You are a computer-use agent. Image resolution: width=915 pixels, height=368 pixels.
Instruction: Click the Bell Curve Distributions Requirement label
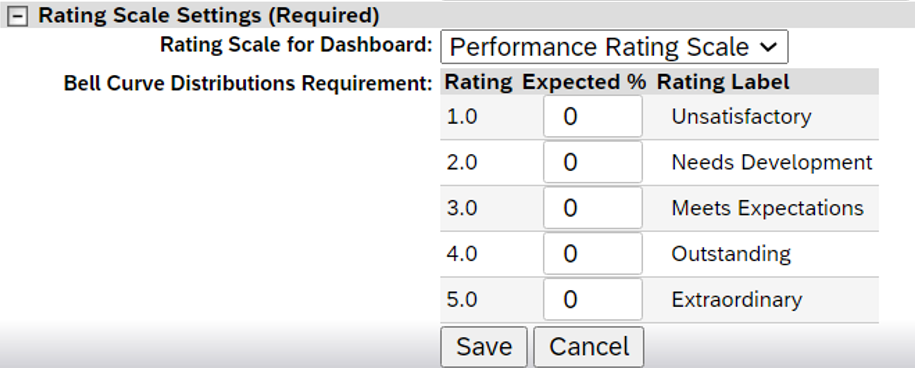point(248,84)
